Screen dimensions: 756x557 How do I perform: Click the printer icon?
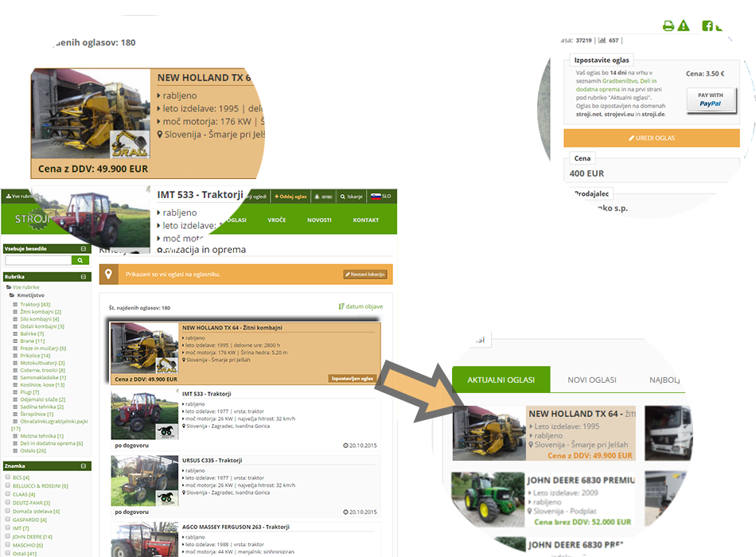[668, 26]
